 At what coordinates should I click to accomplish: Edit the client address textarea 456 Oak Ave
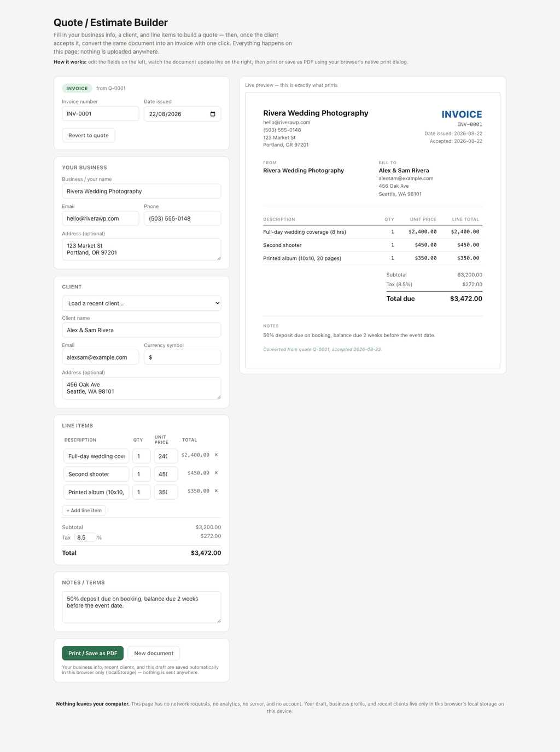(x=142, y=388)
